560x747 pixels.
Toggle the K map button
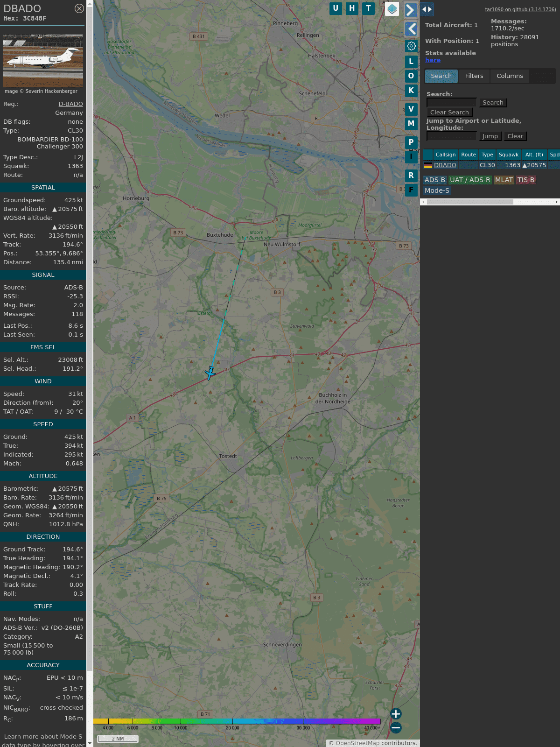pyautogui.click(x=411, y=91)
